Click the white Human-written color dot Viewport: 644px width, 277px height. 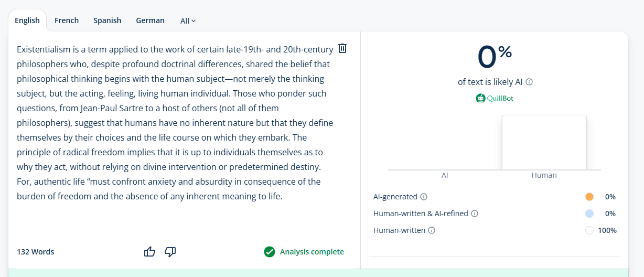(589, 230)
